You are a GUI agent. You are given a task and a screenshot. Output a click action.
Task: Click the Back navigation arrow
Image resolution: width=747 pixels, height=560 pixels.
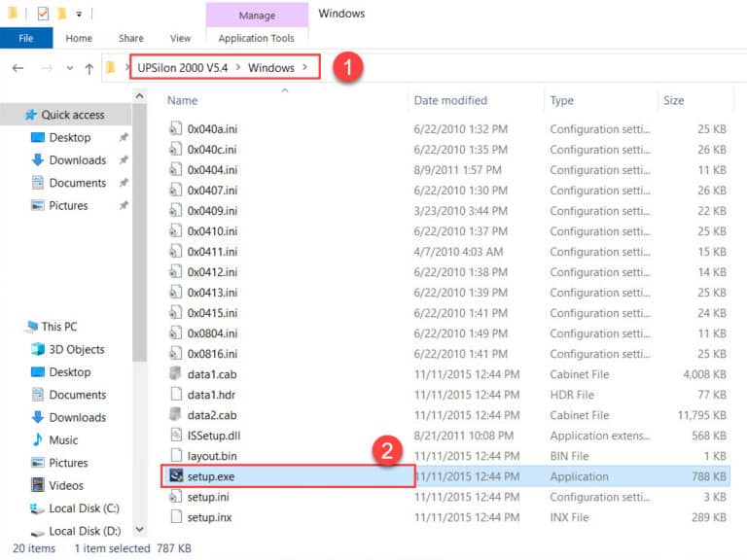click(18, 69)
